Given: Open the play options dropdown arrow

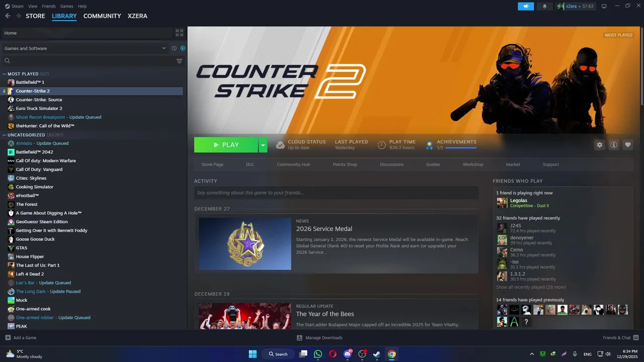Looking at the screenshot, I should 263,145.
